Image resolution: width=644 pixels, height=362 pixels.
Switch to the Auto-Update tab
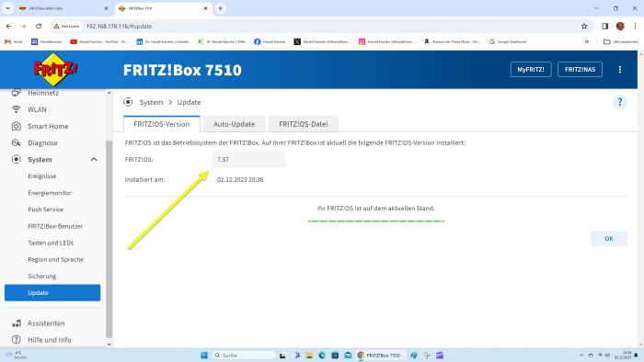click(234, 124)
